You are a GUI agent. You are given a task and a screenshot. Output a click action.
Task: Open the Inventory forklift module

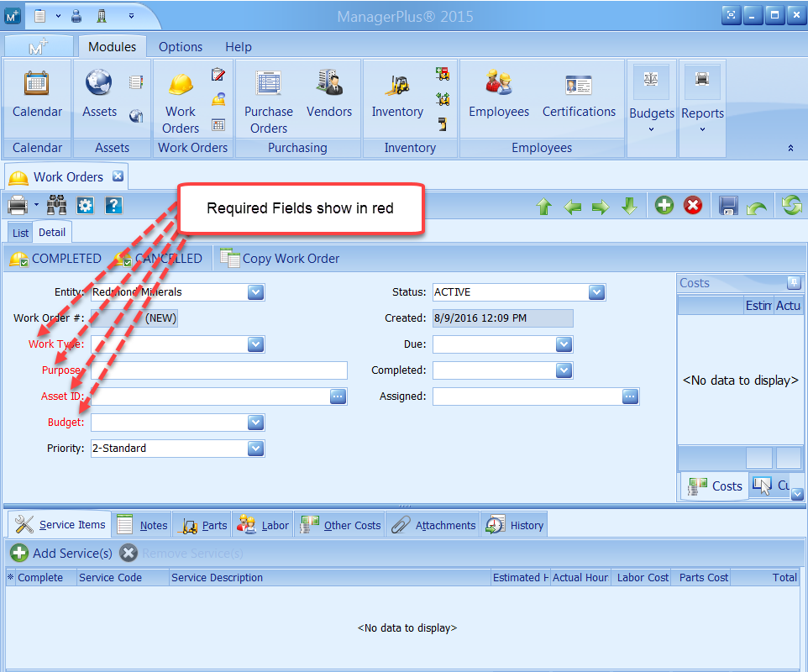point(397,94)
